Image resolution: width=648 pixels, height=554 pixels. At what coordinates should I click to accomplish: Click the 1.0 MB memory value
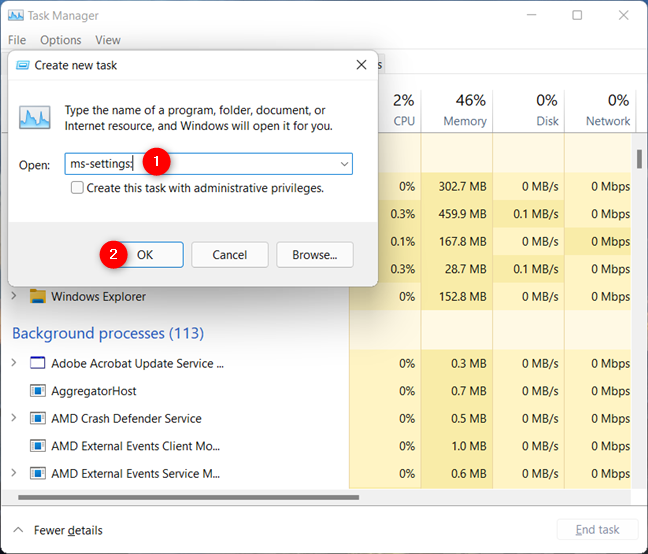click(x=457, y=446)
